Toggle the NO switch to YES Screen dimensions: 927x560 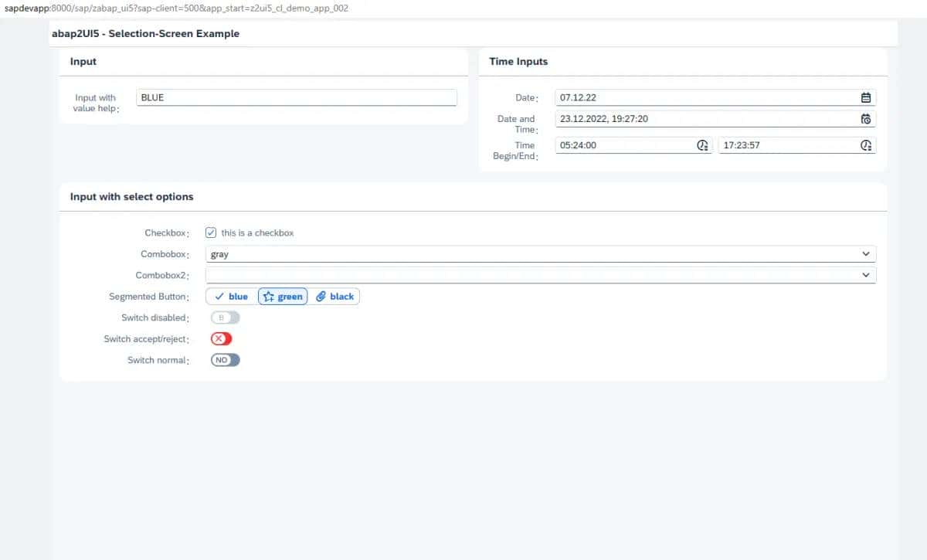coord(224,360)
